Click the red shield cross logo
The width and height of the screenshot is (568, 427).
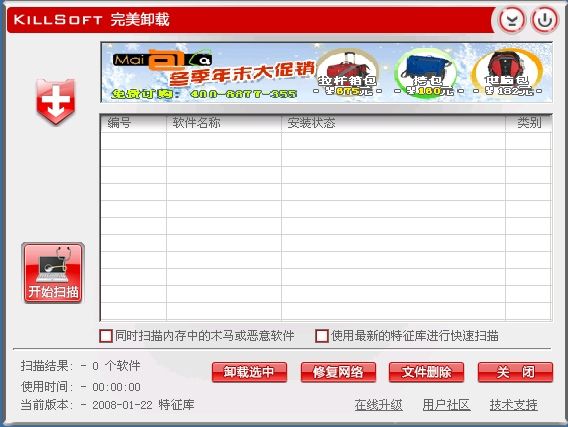[55, 102]
